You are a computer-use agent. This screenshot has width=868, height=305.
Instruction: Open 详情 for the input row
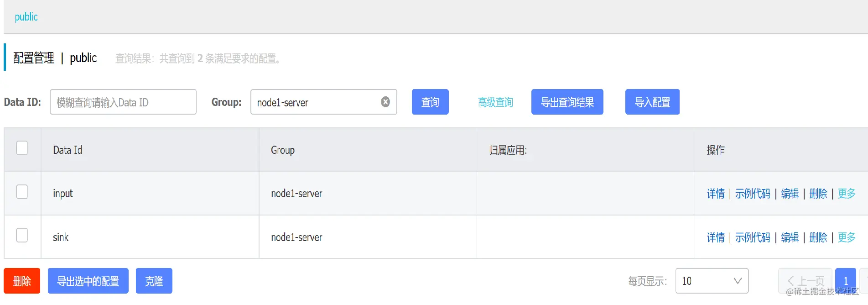click(716, 194)
